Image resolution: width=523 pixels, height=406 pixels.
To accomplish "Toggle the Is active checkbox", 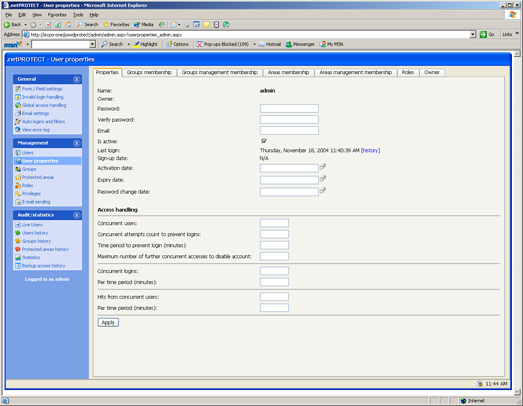I will click(264, 141).
